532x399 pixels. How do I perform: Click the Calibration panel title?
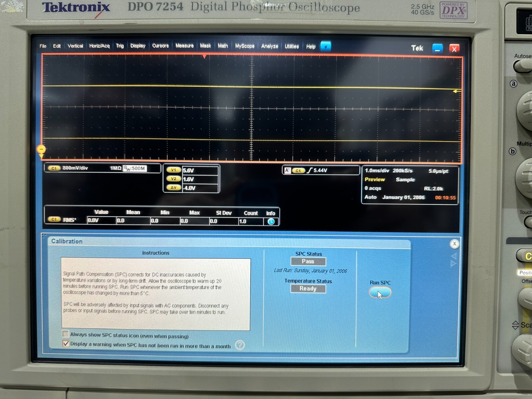point(67,241)
